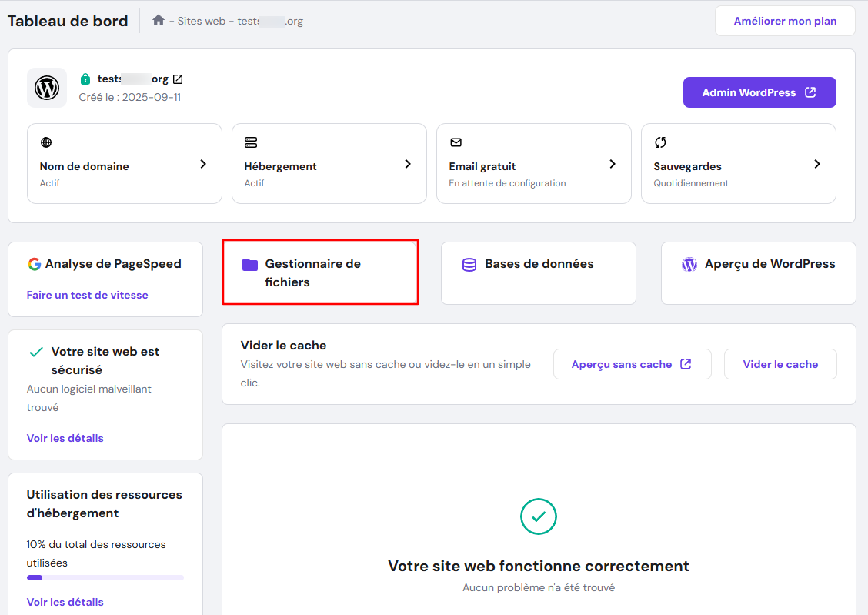
Task: Open the Gestionnaire de fichiers card
Action: [x=320, y=272]
